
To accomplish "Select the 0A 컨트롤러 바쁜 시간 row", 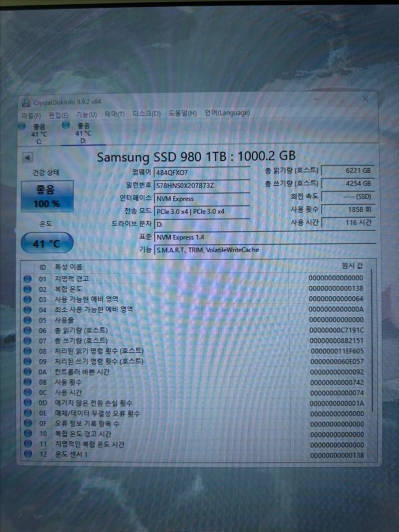I will click(195, 372).
